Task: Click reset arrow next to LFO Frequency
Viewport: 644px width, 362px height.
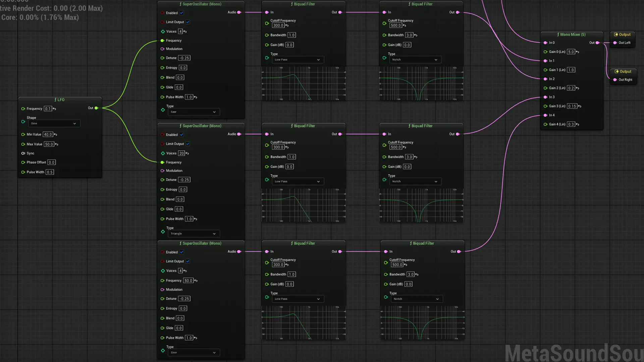Action: click(54, 109)
